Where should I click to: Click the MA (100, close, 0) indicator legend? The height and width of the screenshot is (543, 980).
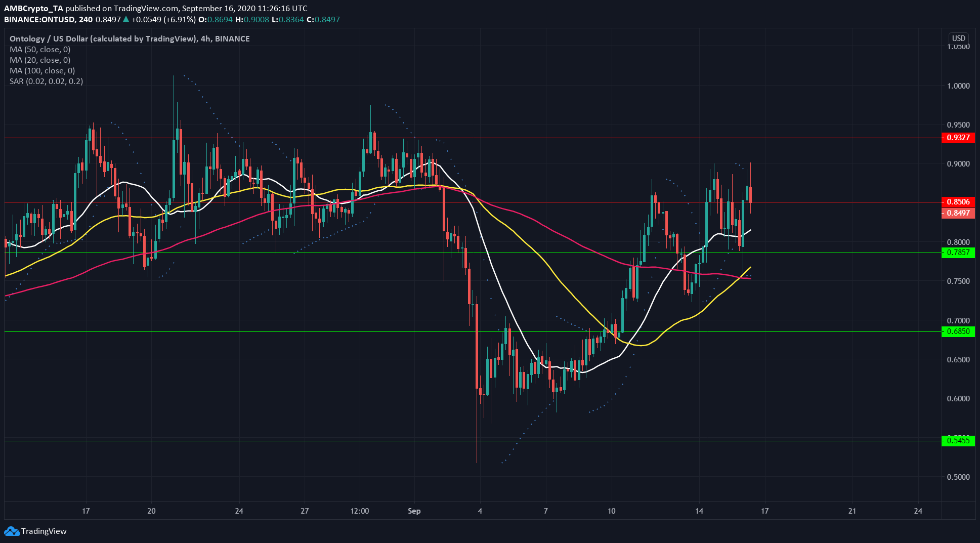coord(42,70)
